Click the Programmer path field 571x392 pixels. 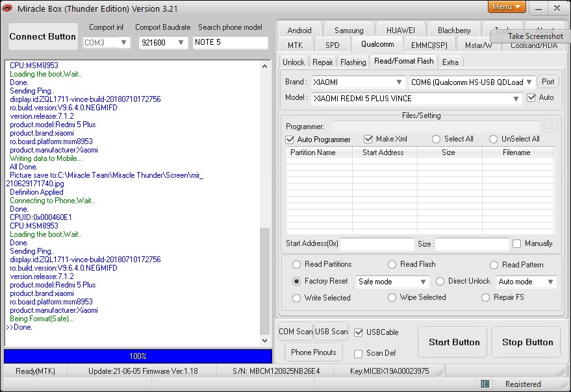437,127
